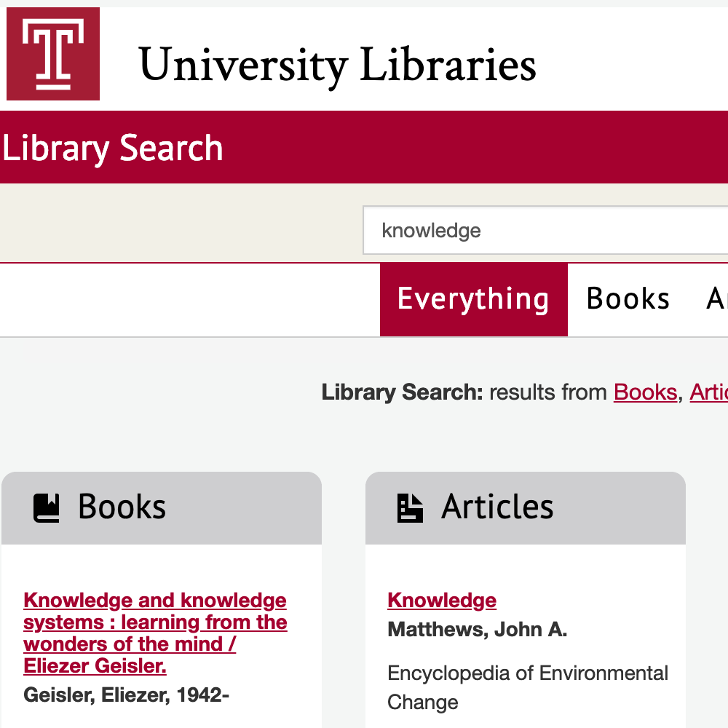Select the Everything tab
The image size is (728, 728).
[474, 299]
